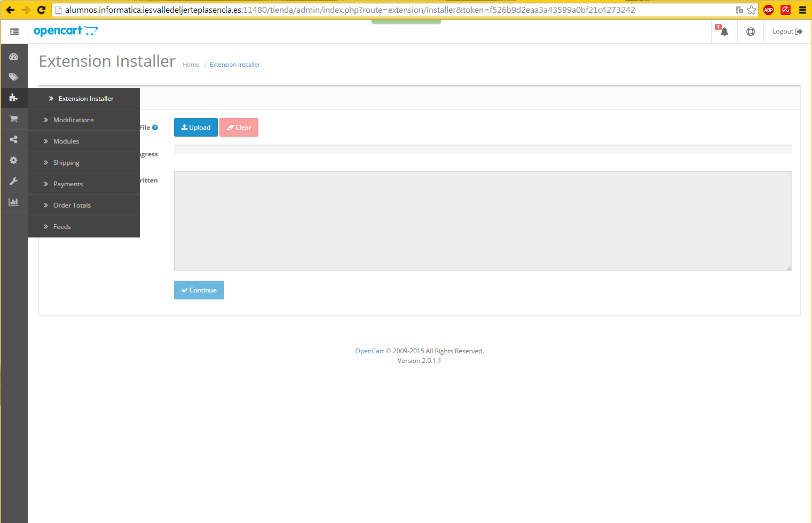Select Modules in the Extensions menu
This screenshot has width=812, height=523.
tap(66, 141)
